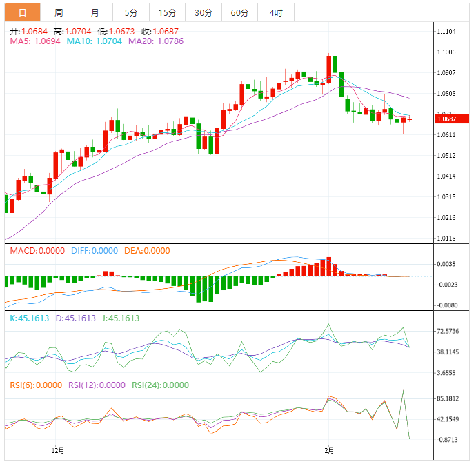Click the MA20 indicator value

coord(156,42)
